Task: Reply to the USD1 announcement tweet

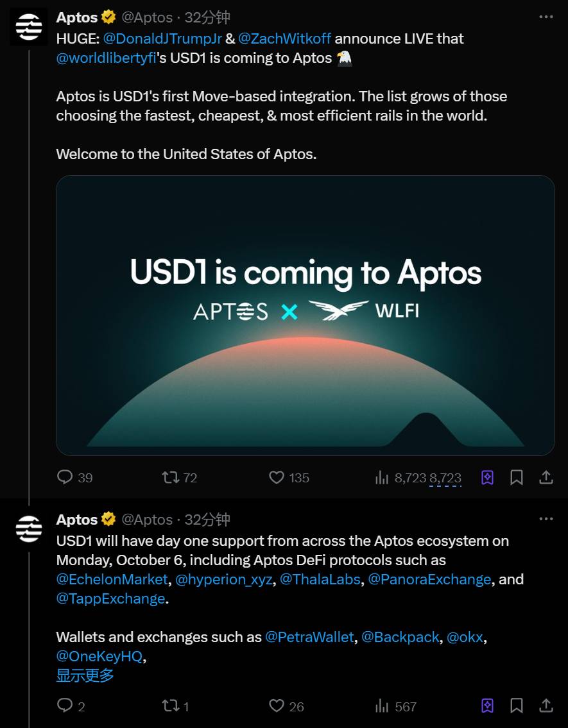Action: [x=65, y=477]
